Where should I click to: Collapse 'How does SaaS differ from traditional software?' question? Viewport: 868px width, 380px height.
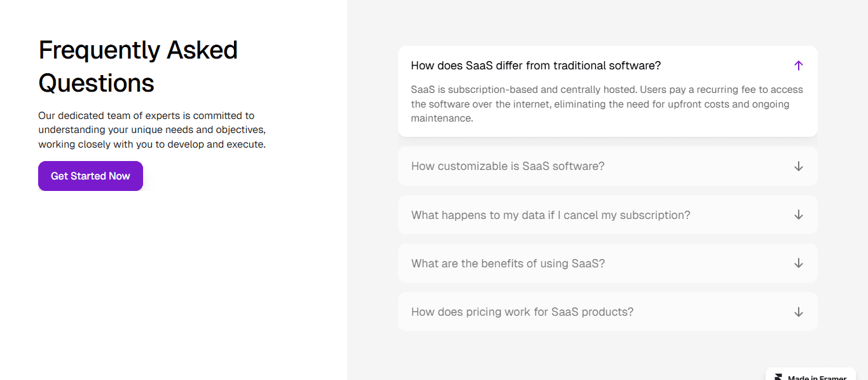click(607, 66)
